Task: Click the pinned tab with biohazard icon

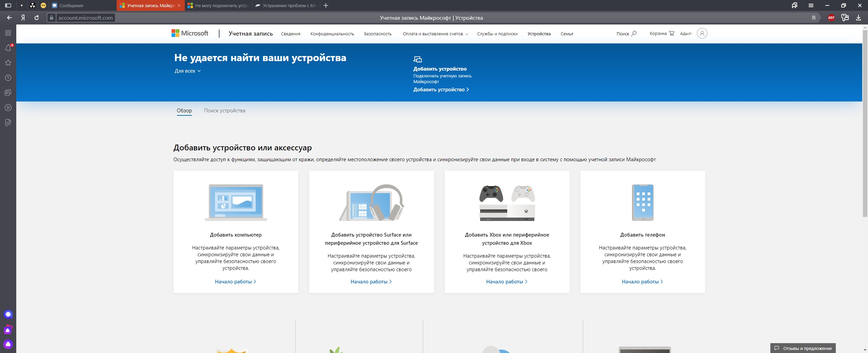Action: click(x=33, y=5)
